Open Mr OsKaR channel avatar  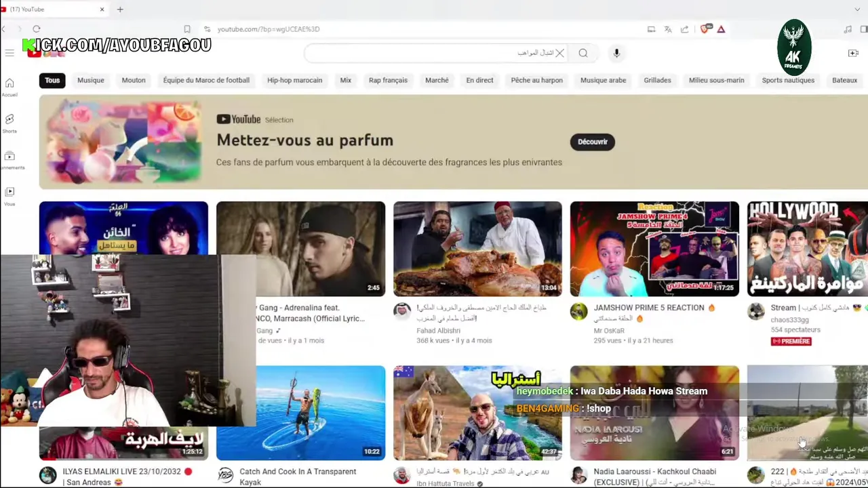578,311
